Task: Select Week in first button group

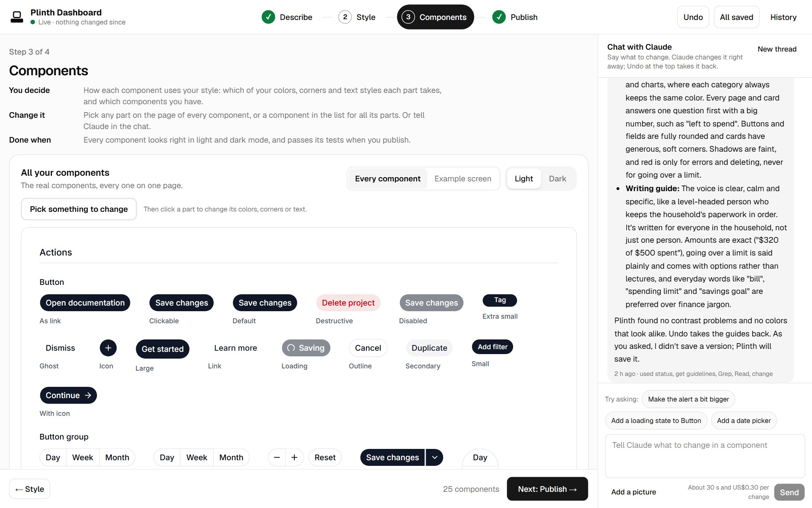Action: point(83,457)
